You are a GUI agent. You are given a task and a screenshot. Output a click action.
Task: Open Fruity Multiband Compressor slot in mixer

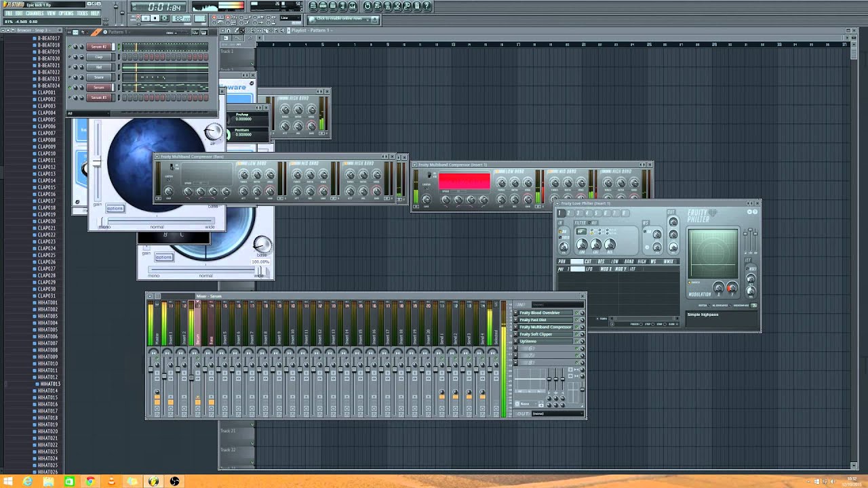click(x=546, y=327)
